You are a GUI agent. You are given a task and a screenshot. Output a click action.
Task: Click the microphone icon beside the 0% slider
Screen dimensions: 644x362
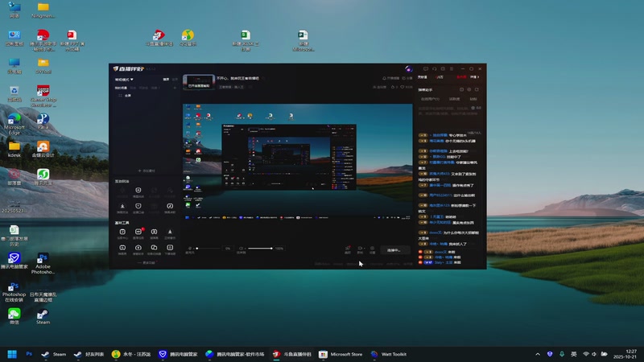[190, 249]
